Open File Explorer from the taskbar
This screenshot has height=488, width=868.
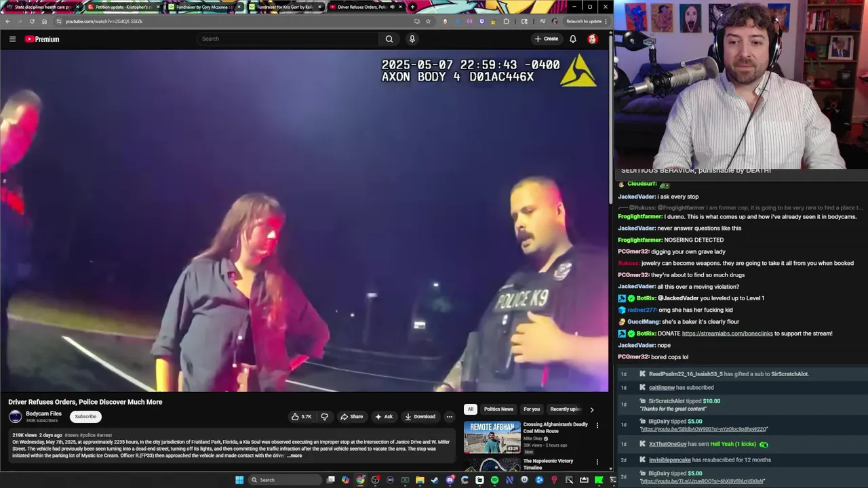[x=420, y=480]
